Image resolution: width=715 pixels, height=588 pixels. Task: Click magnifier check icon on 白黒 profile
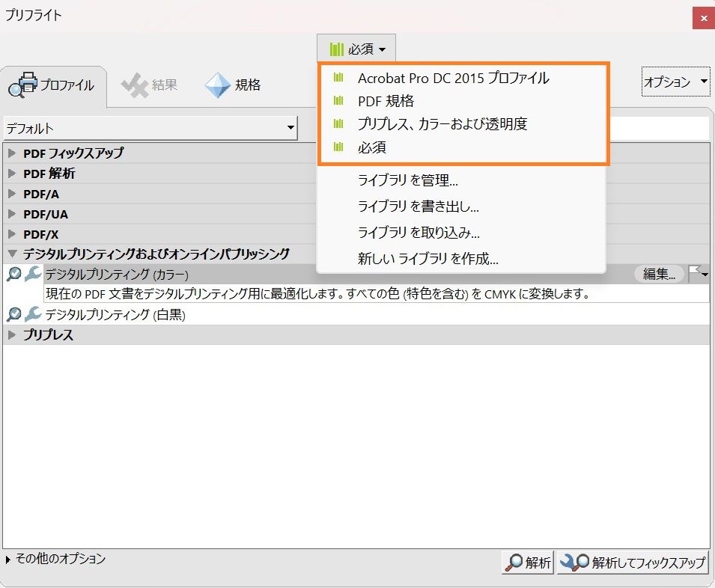click(x=14, y=314)
